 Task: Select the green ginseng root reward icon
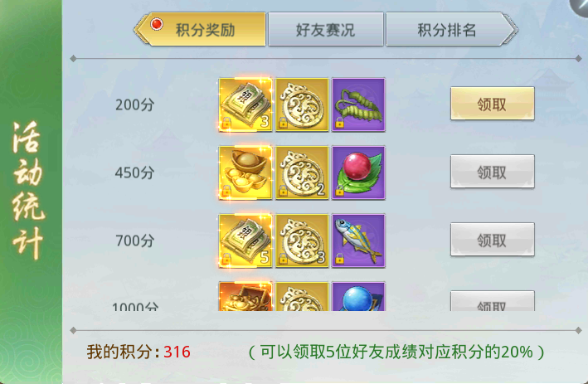[x=358, y=105]
